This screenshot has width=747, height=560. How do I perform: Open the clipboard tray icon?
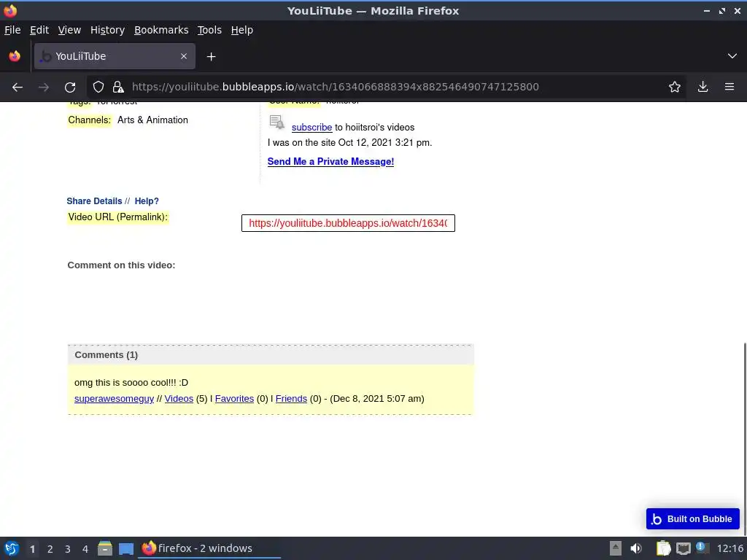(x=663, y=548)
